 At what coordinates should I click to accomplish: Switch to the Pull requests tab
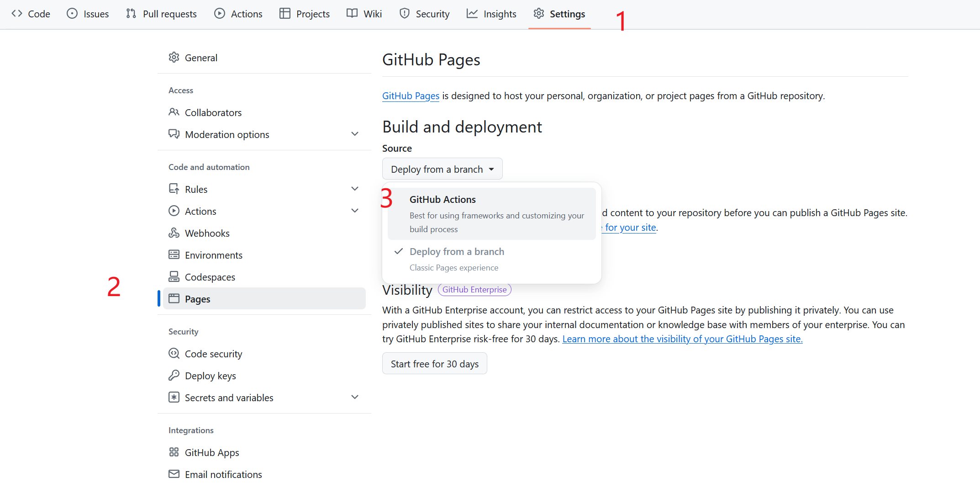coord(162,14)
